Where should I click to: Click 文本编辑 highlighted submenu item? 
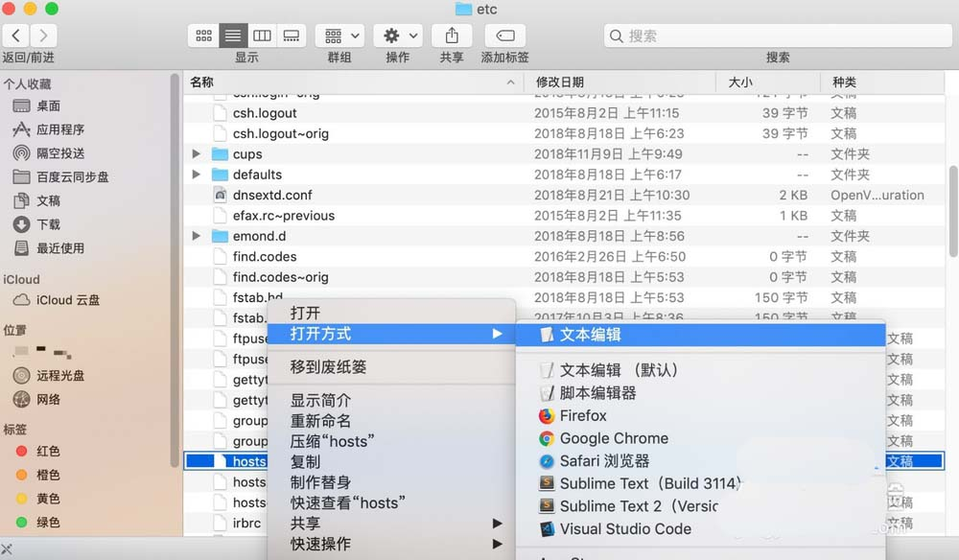[590, 335]
